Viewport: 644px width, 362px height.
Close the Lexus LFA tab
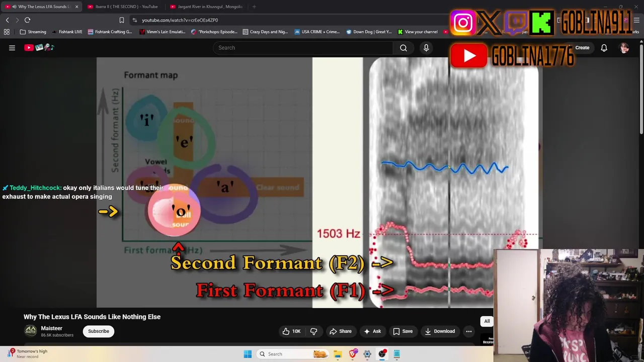[x=76, y=7]
